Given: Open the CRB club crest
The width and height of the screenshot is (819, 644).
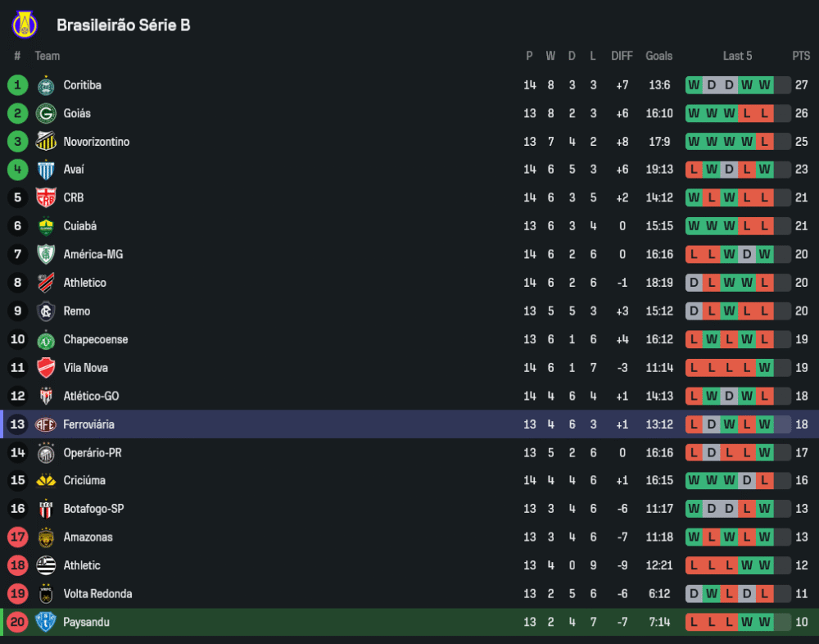Looking at the screenshot, I should pos(46,198).
